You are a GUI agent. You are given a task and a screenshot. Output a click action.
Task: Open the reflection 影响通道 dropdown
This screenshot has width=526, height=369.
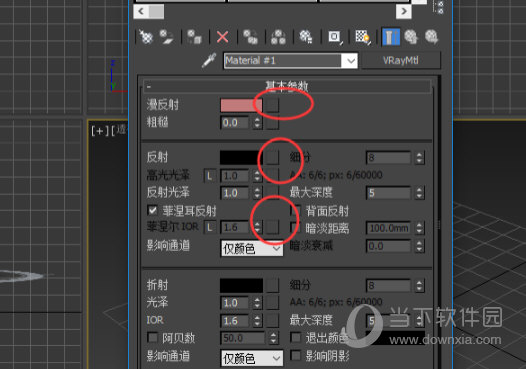[x=252, y=249]
